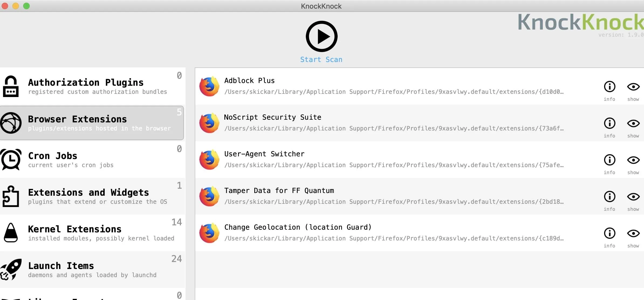
Task: Click the version 1.9.0 label
Action: point(621,35)
